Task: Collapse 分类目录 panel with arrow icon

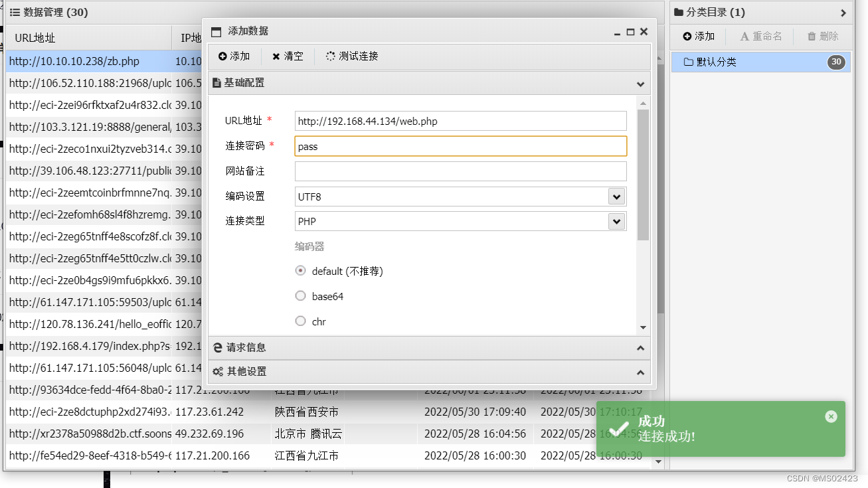Action: click(x=843, y=13)
